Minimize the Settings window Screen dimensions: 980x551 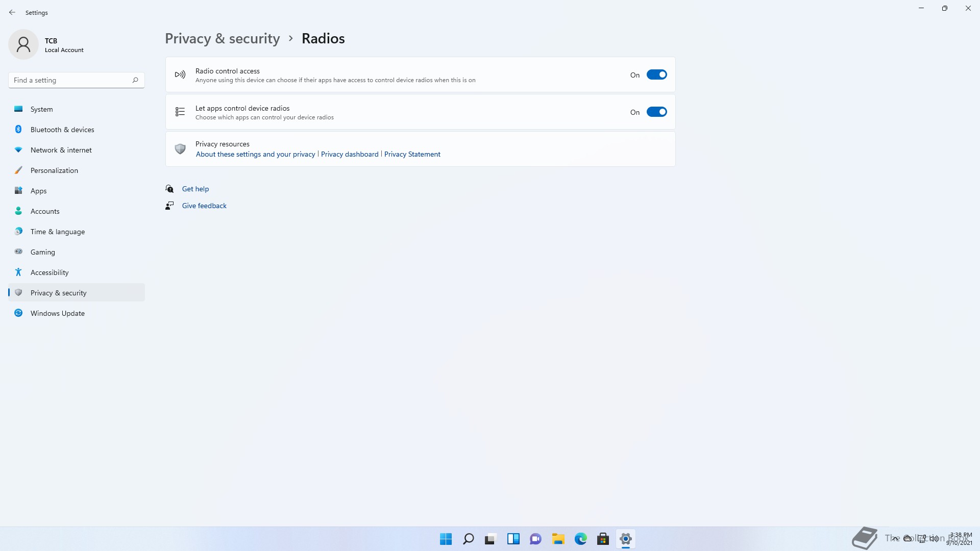click(x=921, y=8)
